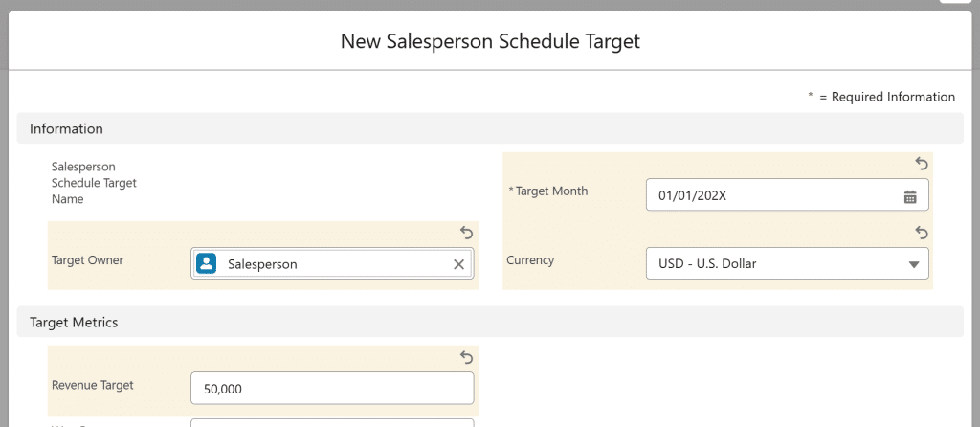Viewport: 980px width, 427px height.
Task: Undo the Target Month field change
Action: pyautogui.click(x=922, y=164)
